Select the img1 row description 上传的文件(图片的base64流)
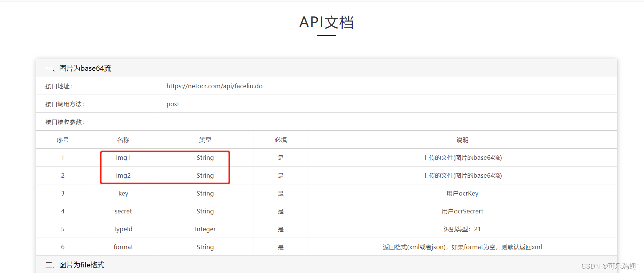 [x=462, y=158]
